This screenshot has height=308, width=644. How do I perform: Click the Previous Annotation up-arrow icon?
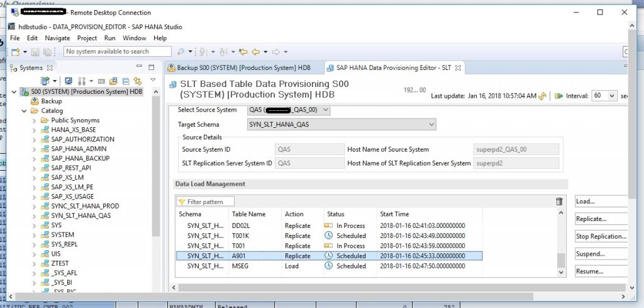[223, 52]
